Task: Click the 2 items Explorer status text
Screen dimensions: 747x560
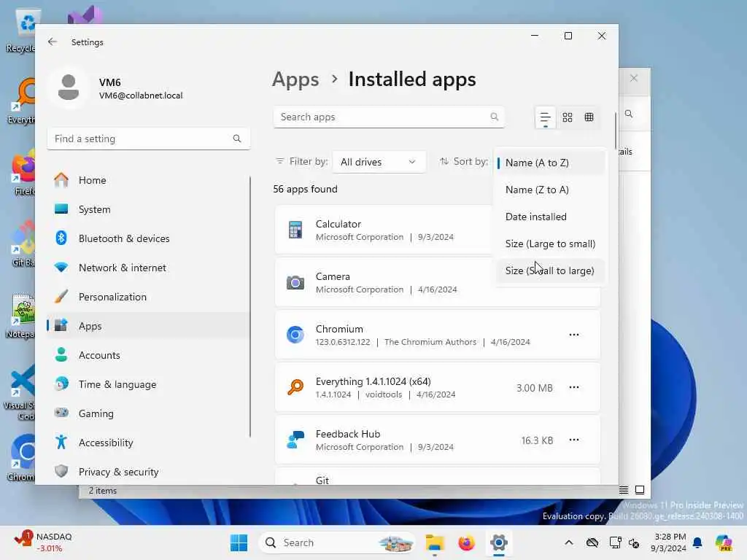Action: (x=102, y=491)
